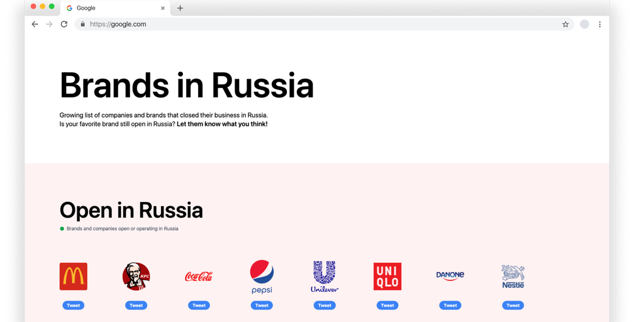Click the green status dot

click(x=62, y=229)
